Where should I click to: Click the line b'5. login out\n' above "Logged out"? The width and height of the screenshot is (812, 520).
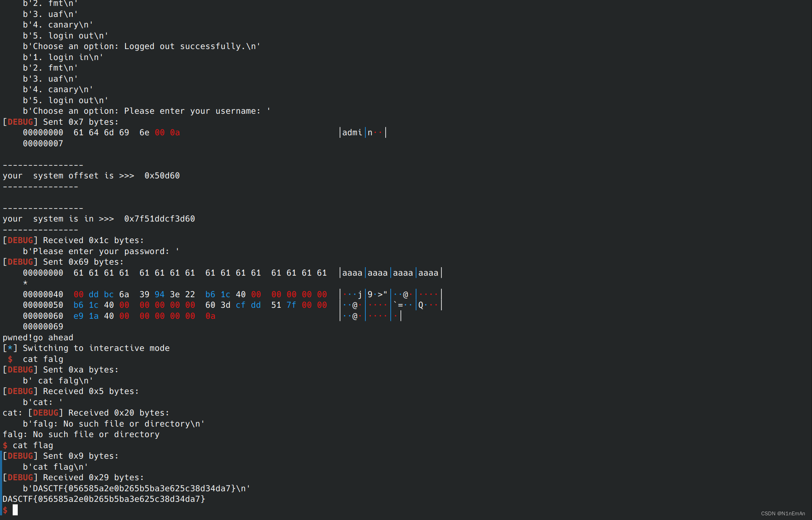point(65,36)
